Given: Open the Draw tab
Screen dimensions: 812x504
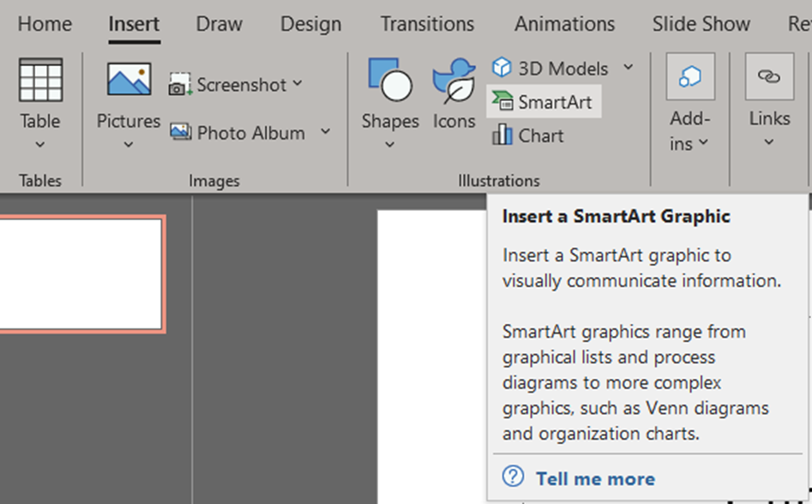Looking at the screenshot, I should pyautogui.click(x=219, y=24).
